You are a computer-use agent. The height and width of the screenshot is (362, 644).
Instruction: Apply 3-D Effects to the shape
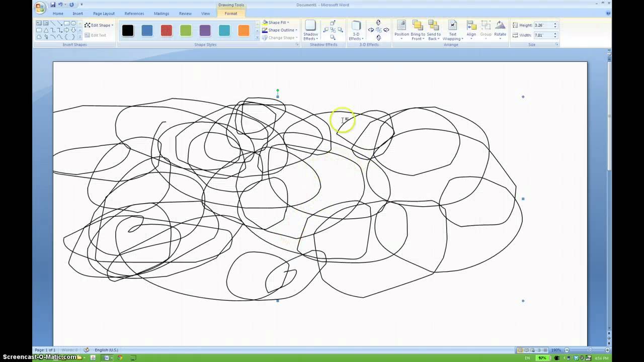tap(356, 30)
